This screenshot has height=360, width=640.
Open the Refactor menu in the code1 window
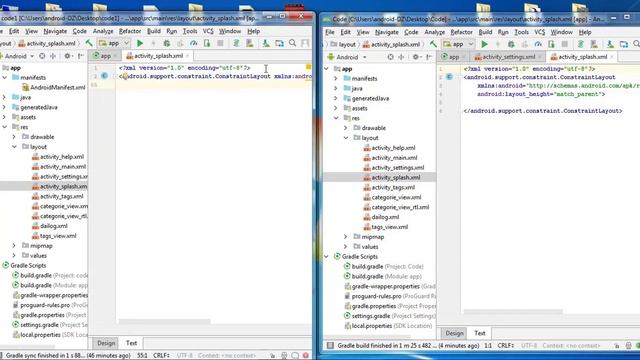point(130,31)
